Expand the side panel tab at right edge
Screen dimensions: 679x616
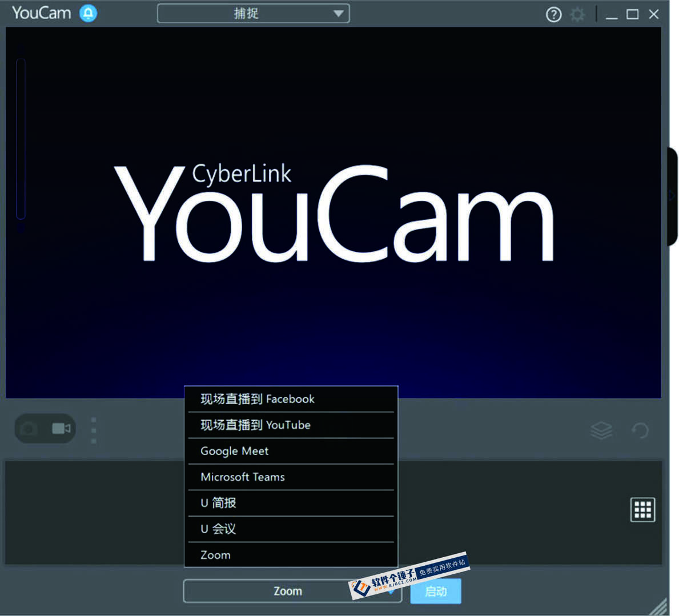672,196
